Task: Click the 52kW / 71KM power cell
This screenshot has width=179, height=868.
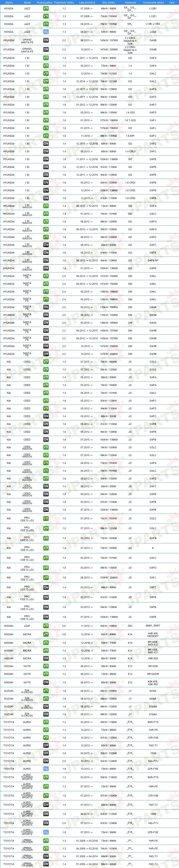Action: (x=109, y=643)
